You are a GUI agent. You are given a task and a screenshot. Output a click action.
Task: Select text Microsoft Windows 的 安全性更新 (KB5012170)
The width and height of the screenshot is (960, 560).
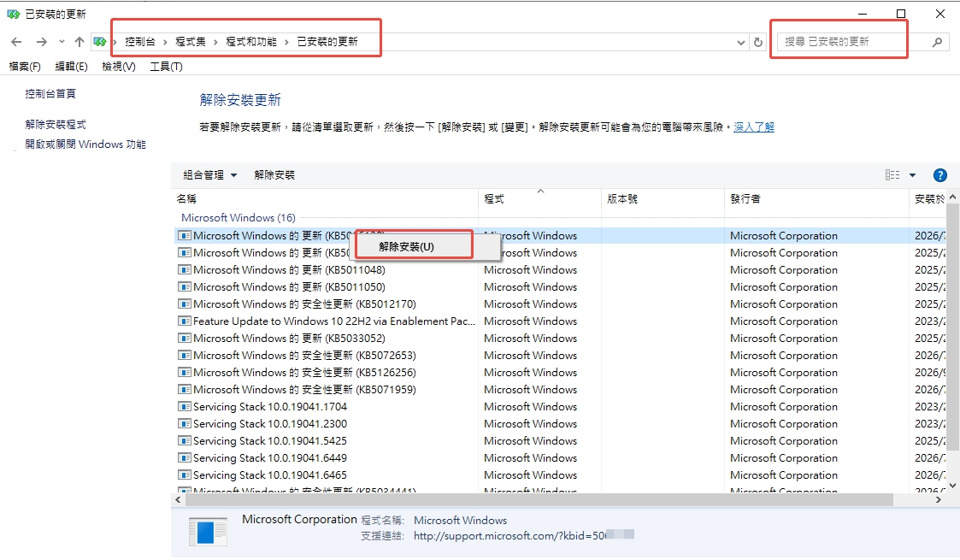304,304
